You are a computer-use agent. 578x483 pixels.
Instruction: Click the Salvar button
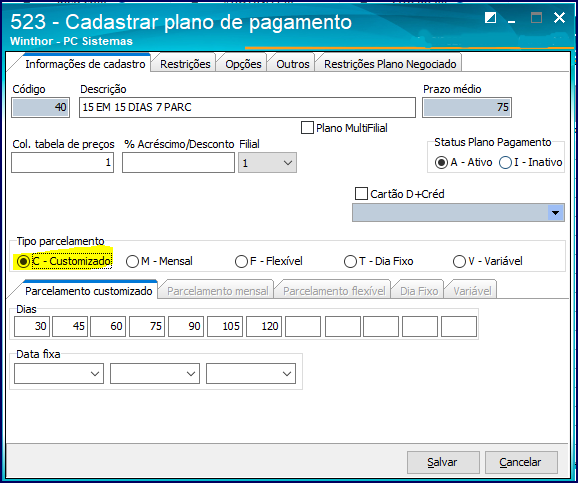pyautogui.click(x=443, y=462)
